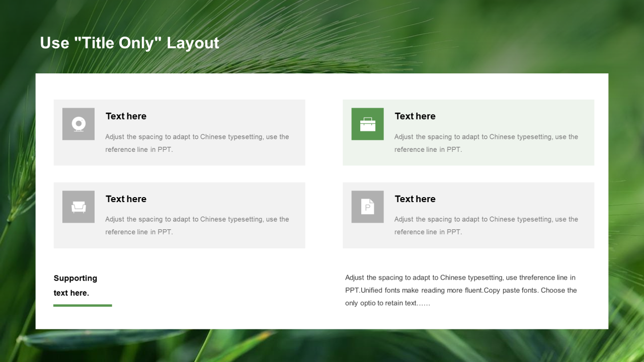Click the sofa icon
This screenshot has height=362, width=644.
(x=78, y=207)
